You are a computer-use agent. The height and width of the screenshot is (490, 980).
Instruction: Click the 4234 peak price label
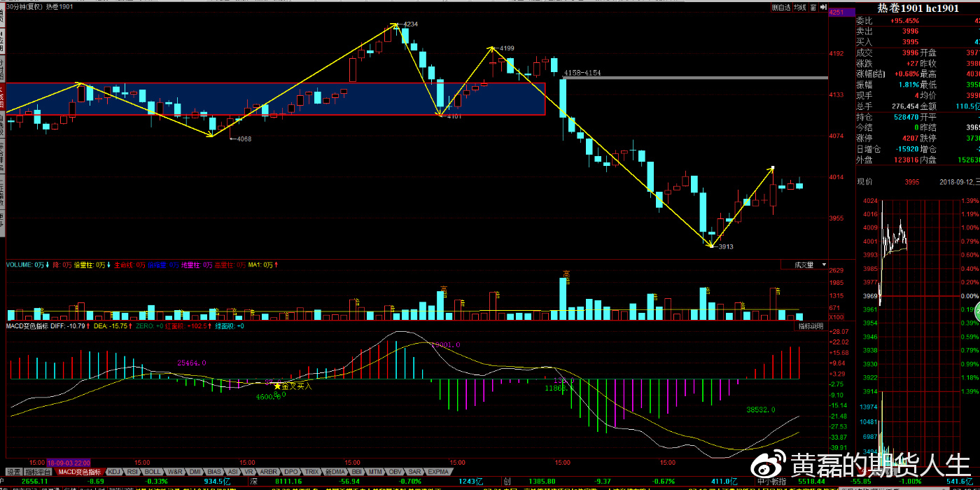[x=411, y=24]
